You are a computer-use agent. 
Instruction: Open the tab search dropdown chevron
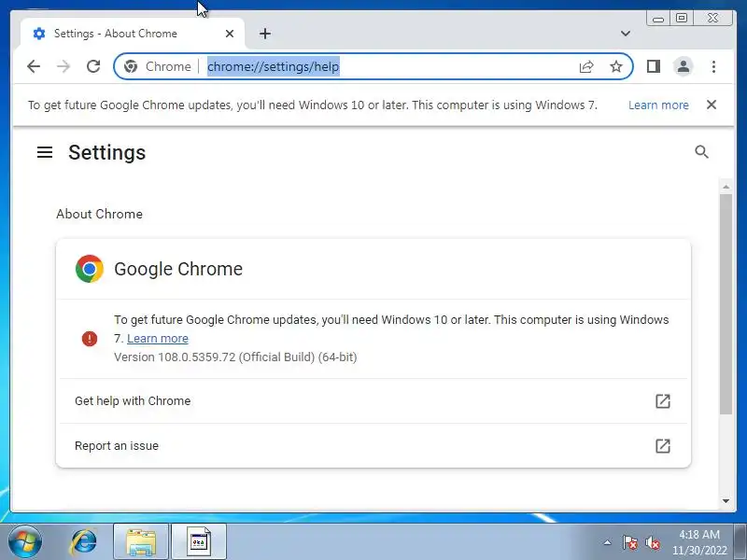626,34
